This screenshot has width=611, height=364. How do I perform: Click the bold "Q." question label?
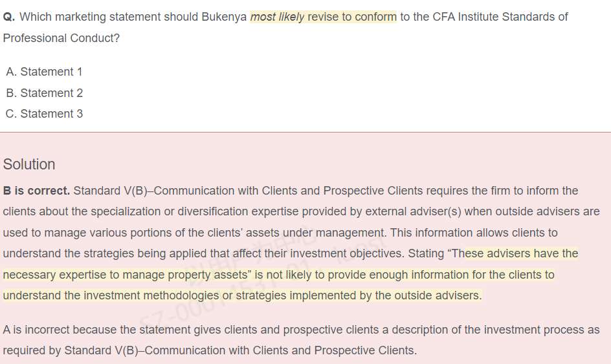click(9, 17)
